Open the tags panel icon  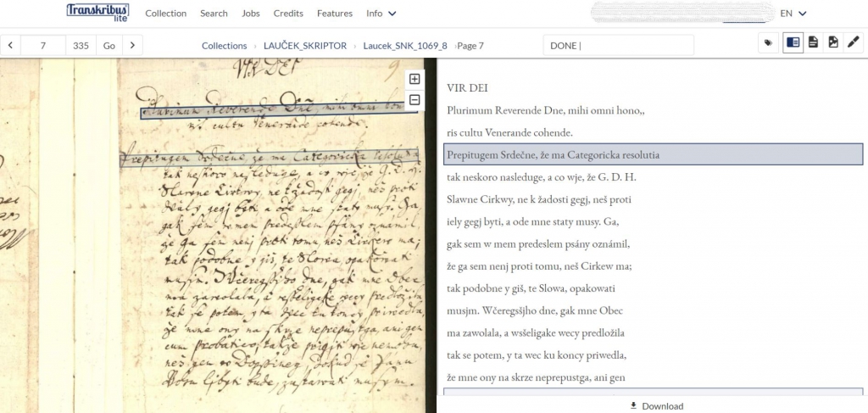[x=769, y=42]
